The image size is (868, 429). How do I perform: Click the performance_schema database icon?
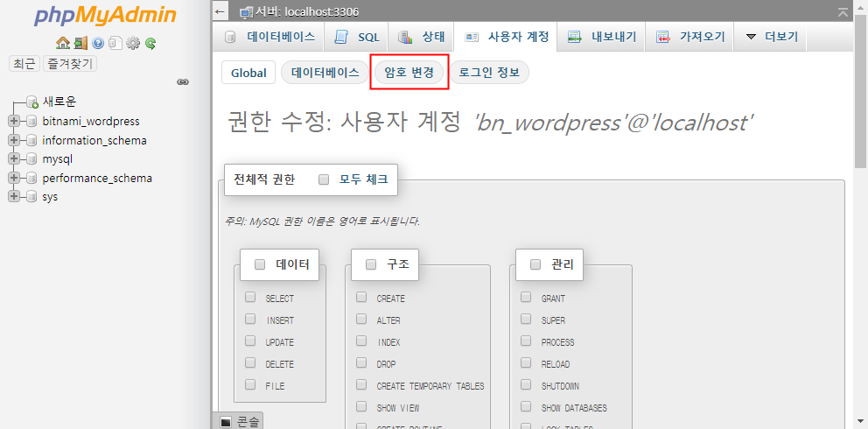click(x=31, y=178)
